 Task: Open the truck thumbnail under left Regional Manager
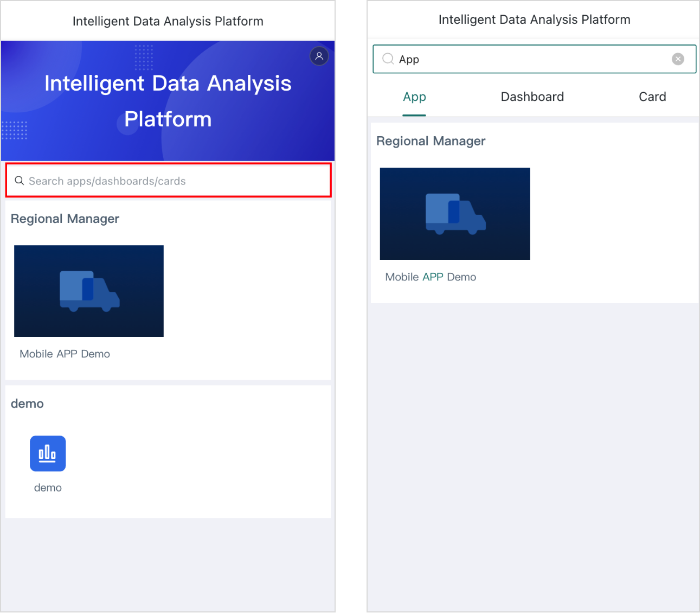(x=89, y=291)
